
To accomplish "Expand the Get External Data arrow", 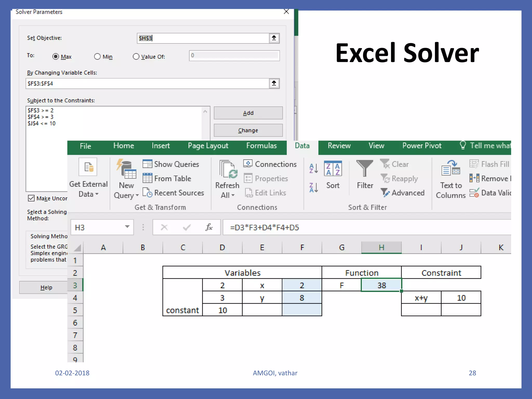I will (97, 194).
